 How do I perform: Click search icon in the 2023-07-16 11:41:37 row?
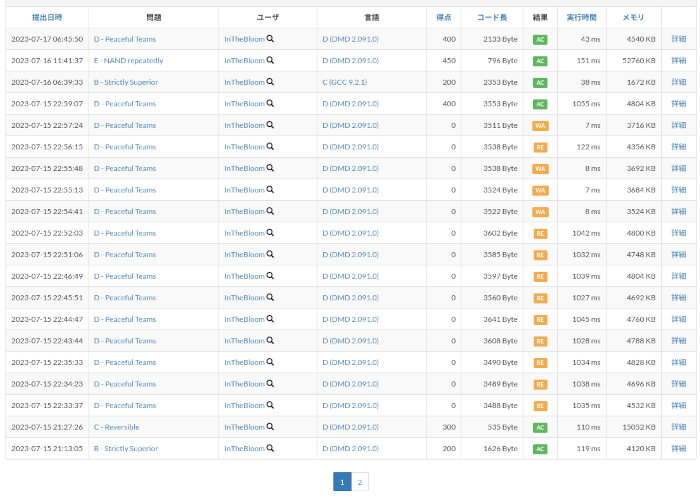[270, 60]
